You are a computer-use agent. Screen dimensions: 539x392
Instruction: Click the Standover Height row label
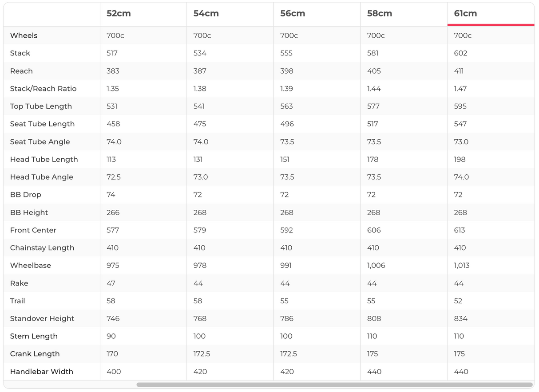pos(42,318)
